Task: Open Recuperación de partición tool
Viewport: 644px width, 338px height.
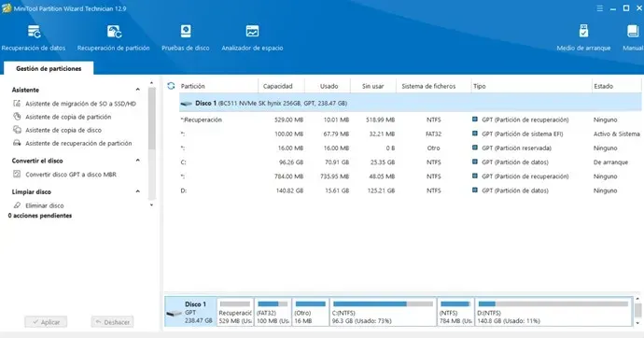Action: click(113, 37)
